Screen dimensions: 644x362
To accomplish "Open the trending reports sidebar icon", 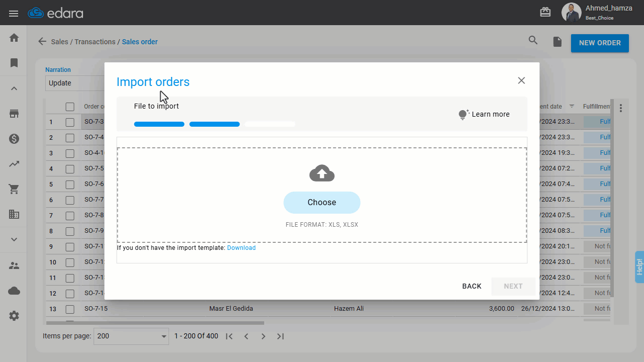I will pyautogui.click(x=14, y=164).
